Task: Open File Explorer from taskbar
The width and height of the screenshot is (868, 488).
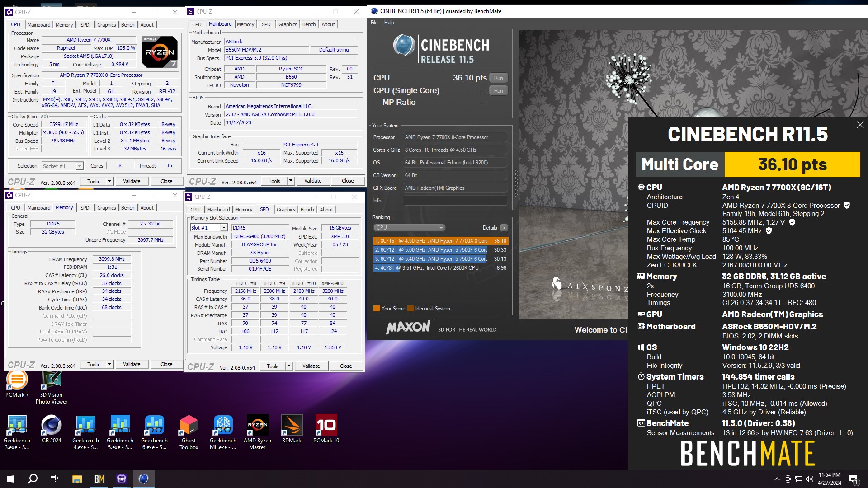Action: [77, 479]
